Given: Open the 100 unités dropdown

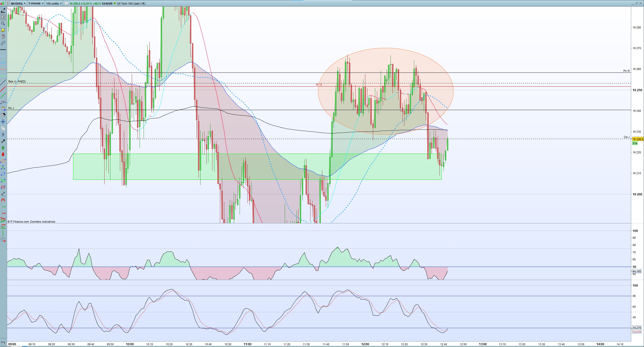Looking at the screenshot, I should [x=54, y=4].
